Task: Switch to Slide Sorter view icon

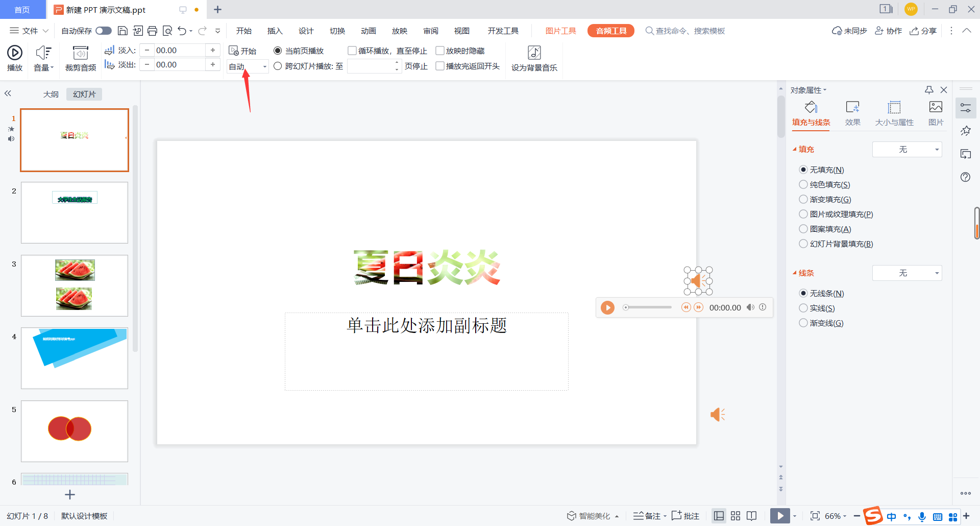Action: point(736,516)
